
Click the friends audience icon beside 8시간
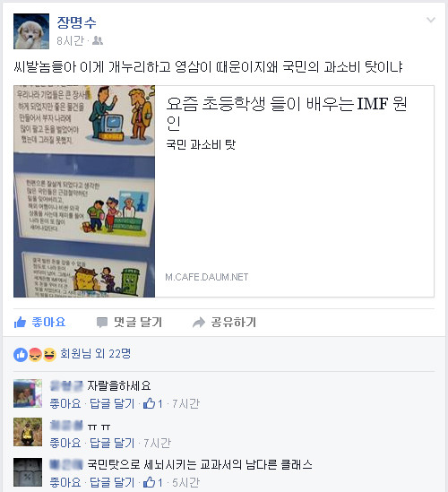[98, 41]
